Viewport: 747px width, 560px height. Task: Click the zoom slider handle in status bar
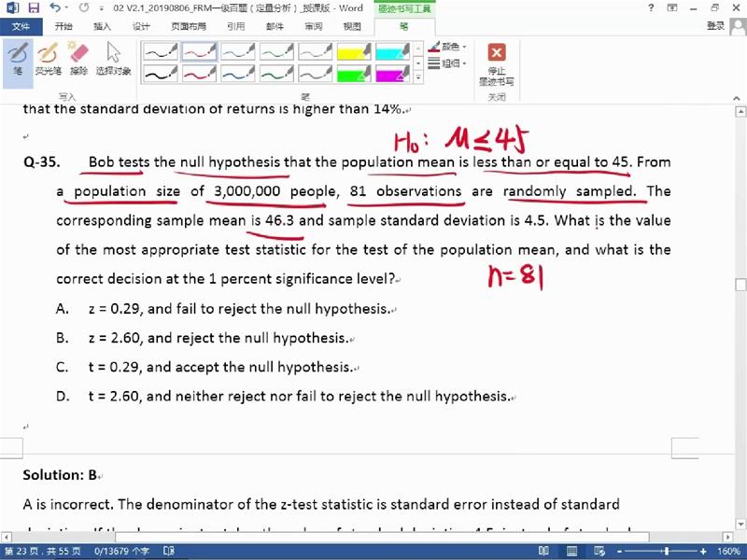667,552
